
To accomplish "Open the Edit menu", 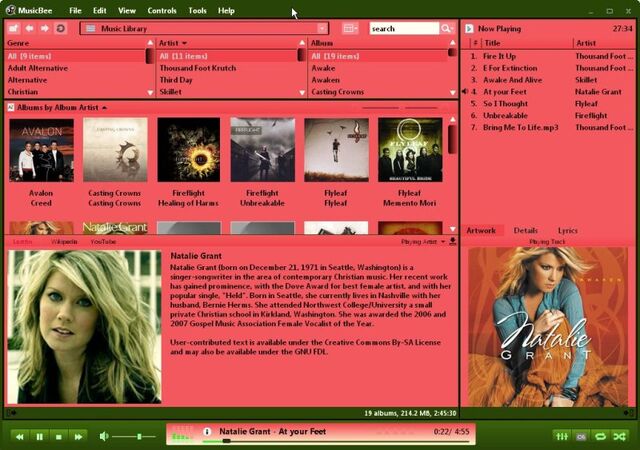I will point(99,11).
